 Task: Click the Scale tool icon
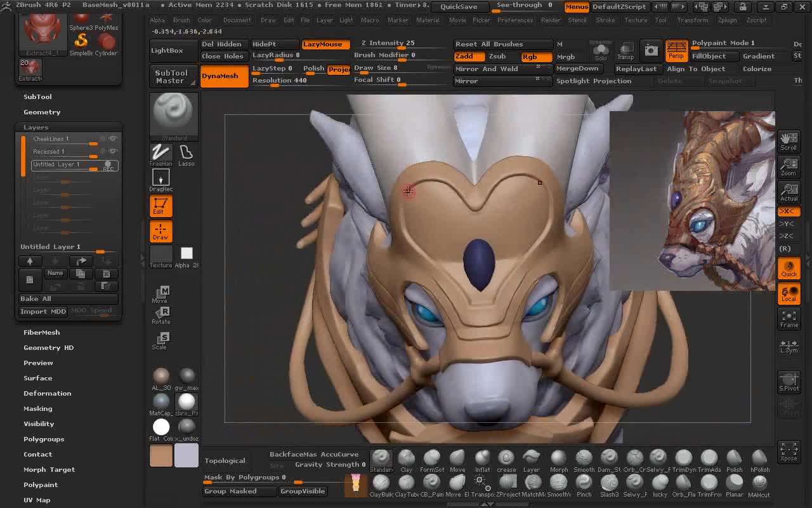click(160, 341)
